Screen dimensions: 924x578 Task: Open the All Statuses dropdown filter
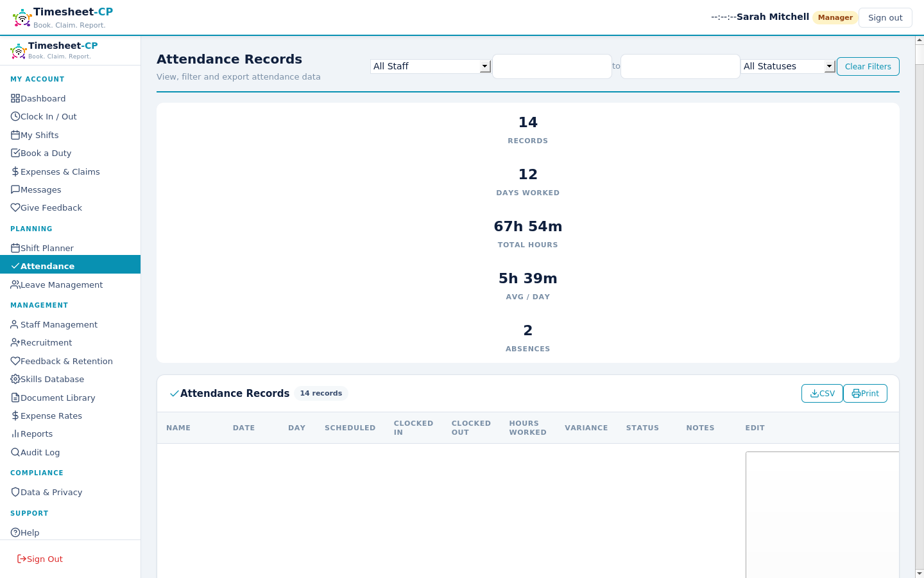click(788, 66)
